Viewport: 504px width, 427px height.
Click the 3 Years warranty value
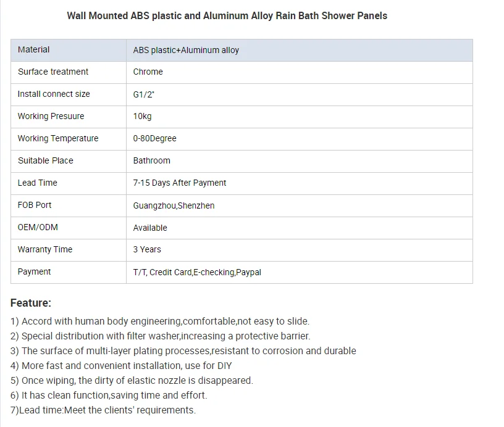point(147,250)
